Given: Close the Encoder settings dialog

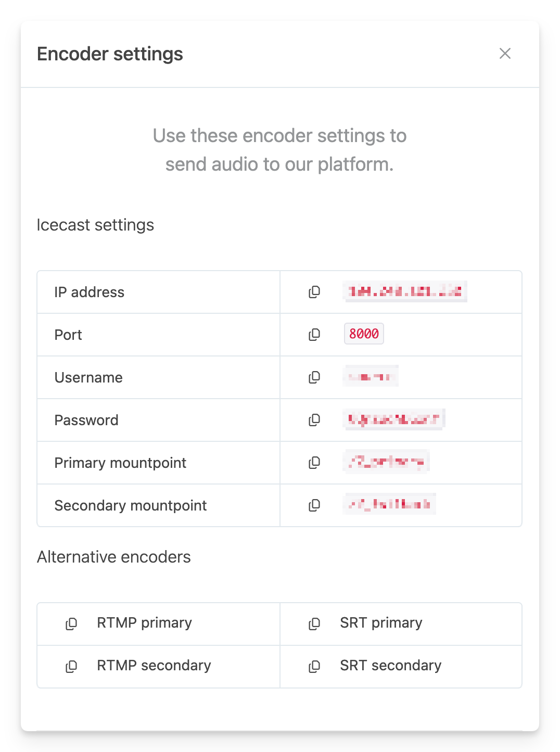Looking at the screenshot, I should [505, 54].
